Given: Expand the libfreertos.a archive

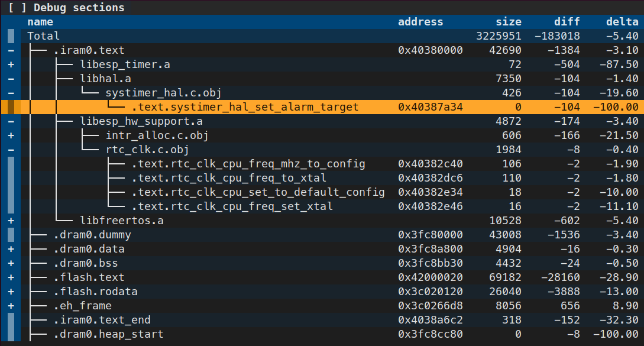Looking at the screenshot, I should coord(11,220).
